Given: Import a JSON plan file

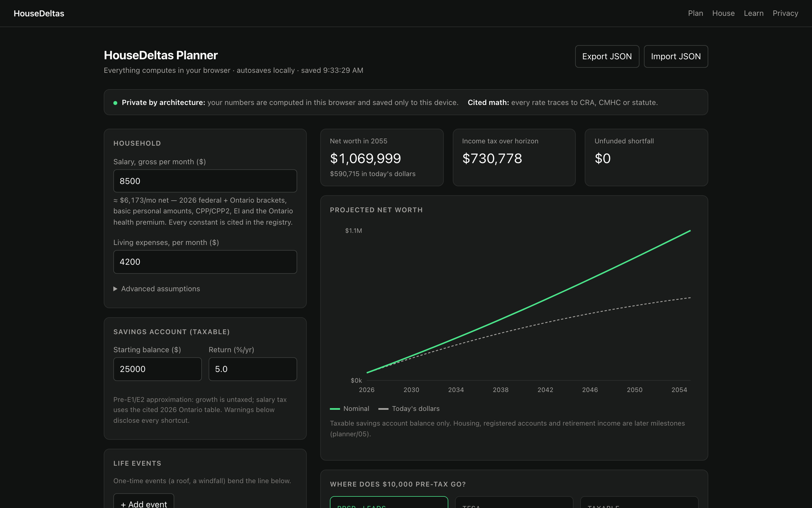Looking at the screenshot, I should 676,56.
